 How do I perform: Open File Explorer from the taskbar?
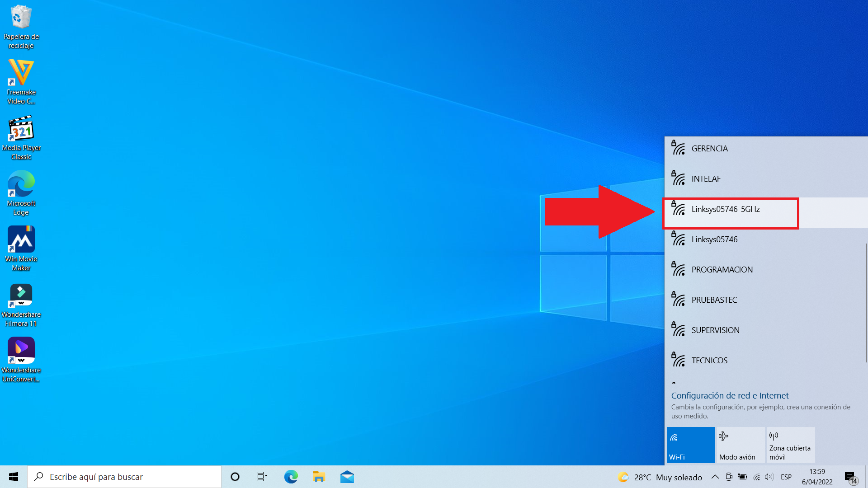coord(319,477)
